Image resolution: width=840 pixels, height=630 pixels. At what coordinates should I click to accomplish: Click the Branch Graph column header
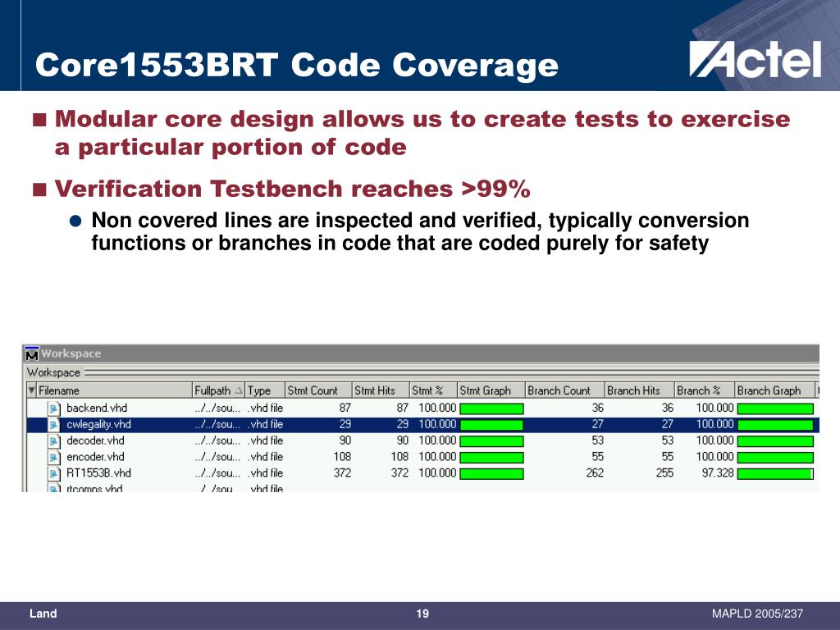(x=774, y=390)
